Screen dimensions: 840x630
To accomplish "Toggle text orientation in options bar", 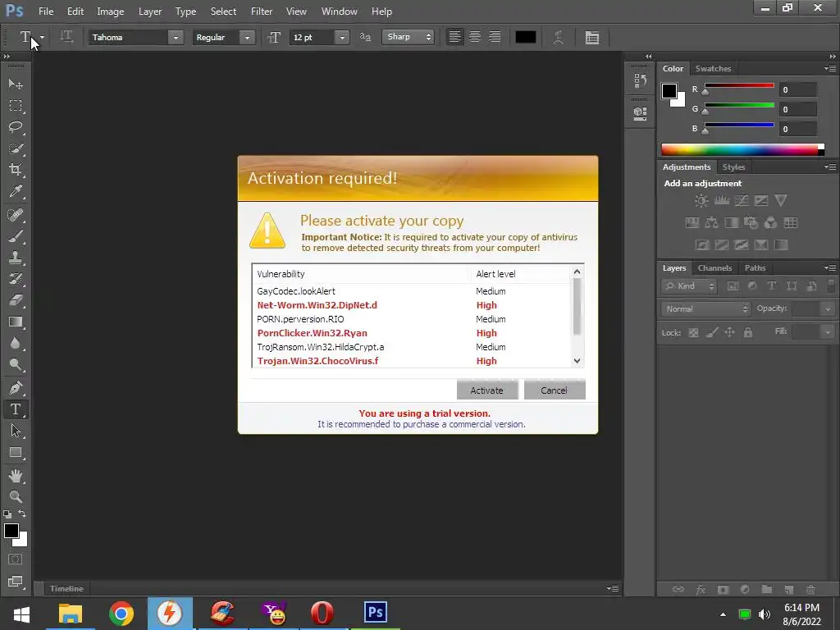I will (x=66, y=37).
